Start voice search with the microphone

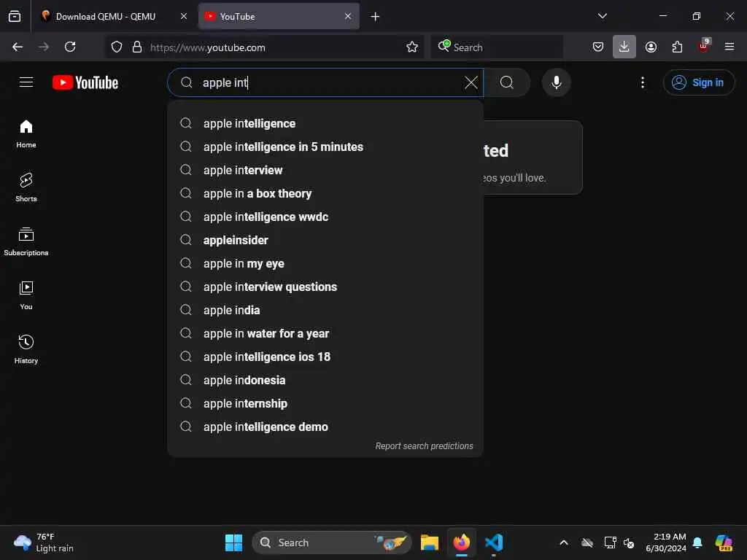pyautogui.click(x=556, y=82)
